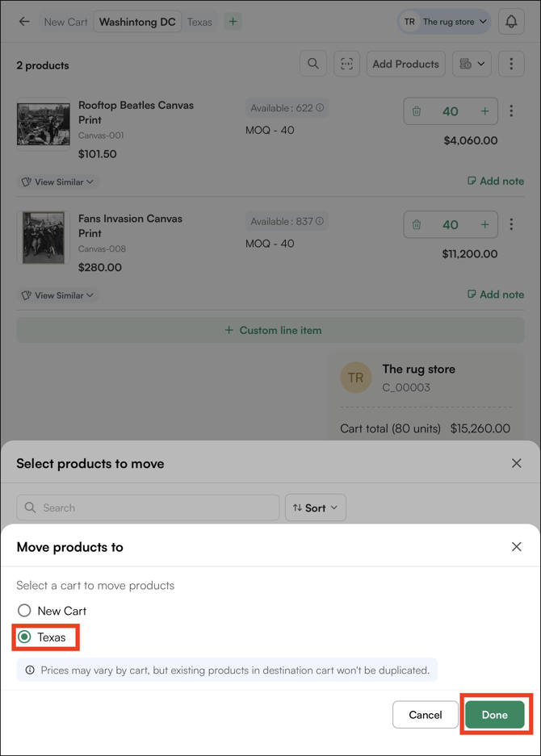Click the Fans Invasion Canvas thumbnail
Image resolution: width=541 pixels, height=756 pixels.
coord(44,237)
